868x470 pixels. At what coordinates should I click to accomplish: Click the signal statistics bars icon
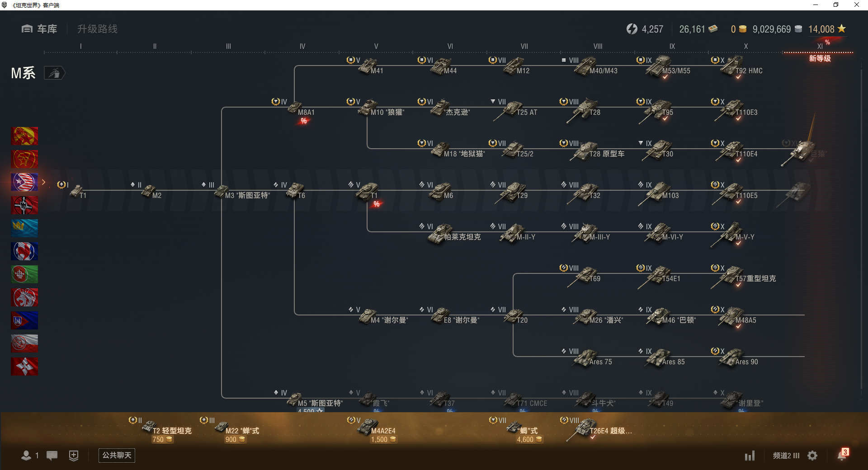coord(750,456)
